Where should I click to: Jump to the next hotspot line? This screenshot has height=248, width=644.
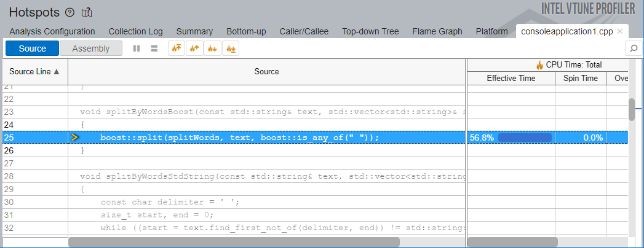[212, 48]
